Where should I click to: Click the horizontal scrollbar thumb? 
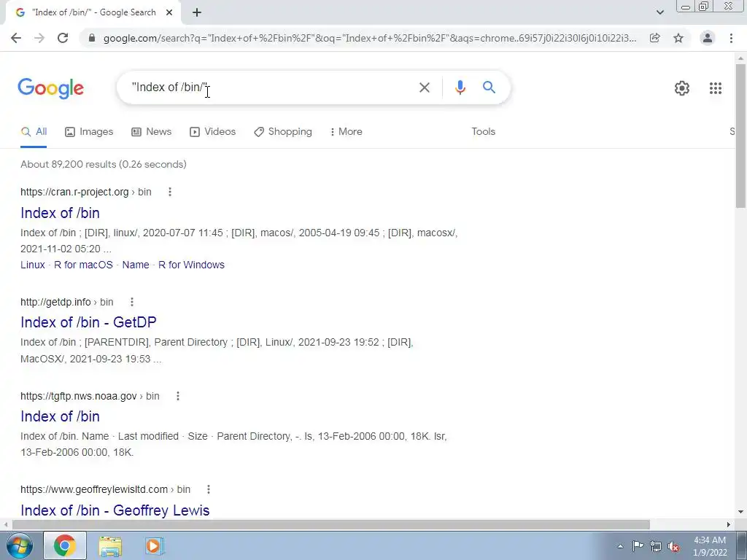tap(331, 524)
